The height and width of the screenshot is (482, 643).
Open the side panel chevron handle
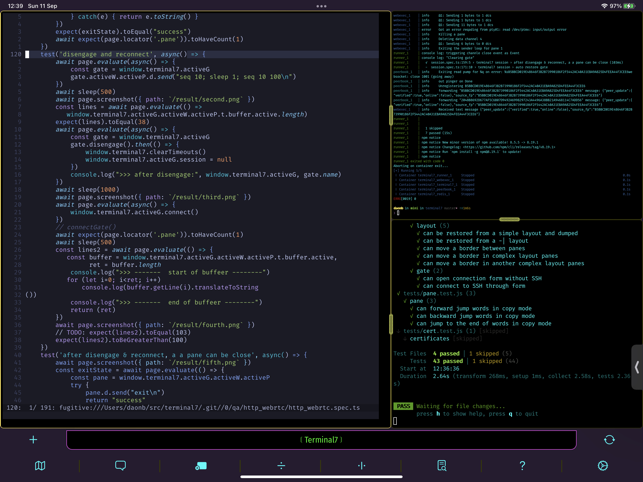coord(637,367)
